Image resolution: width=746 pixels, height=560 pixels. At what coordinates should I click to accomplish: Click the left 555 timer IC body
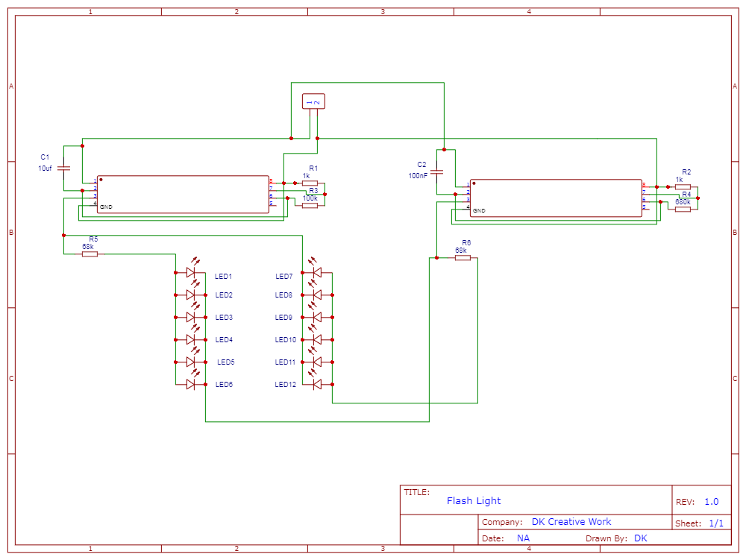click(x=183, y=194)
